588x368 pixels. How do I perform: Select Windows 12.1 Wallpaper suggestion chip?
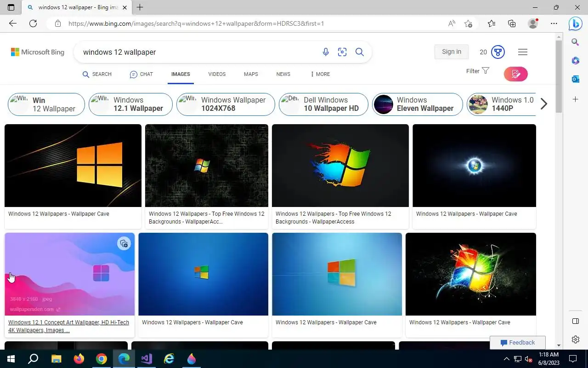pos(130,104)
